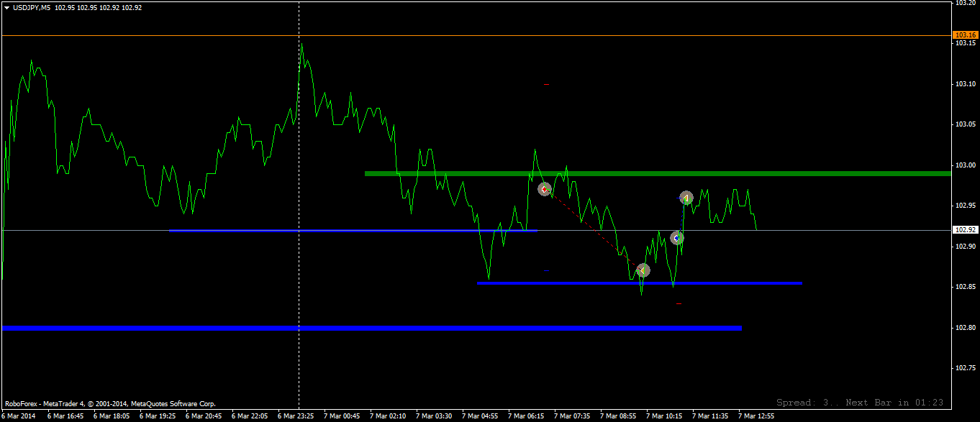Click the USDJPY,M5 symbol label
Screen dimensions: 980x422
32,7
